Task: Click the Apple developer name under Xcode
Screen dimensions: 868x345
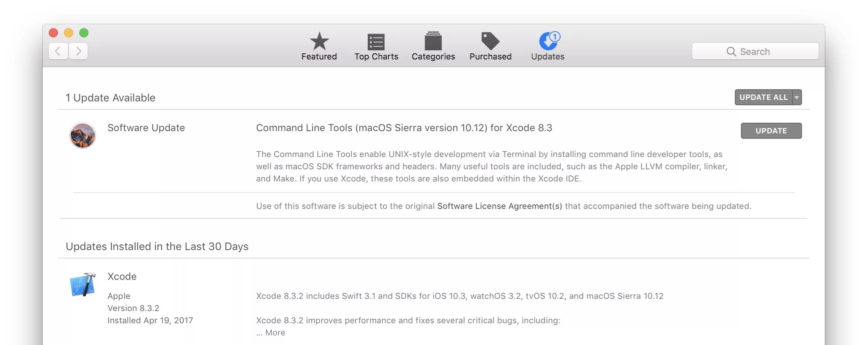Action: (119, 296)
